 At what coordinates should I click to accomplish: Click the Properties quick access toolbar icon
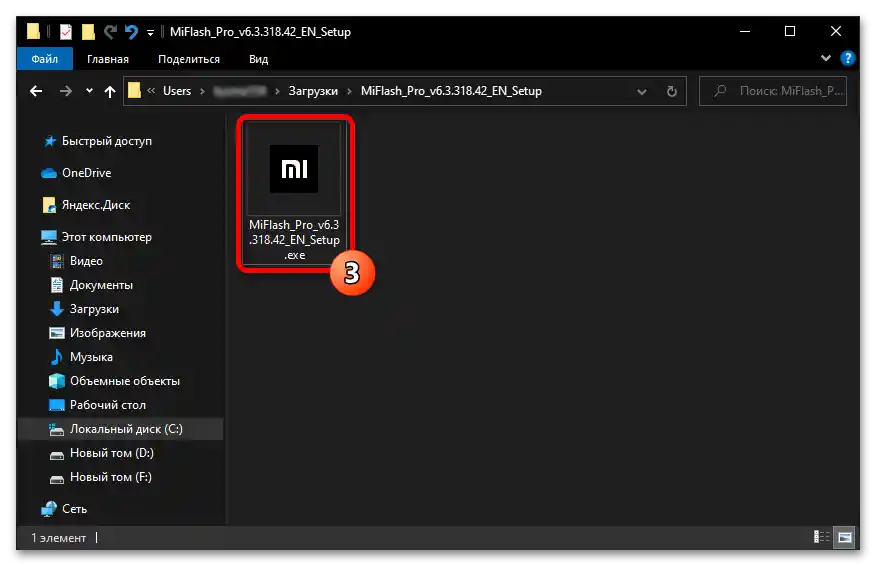tap(66, 32)
